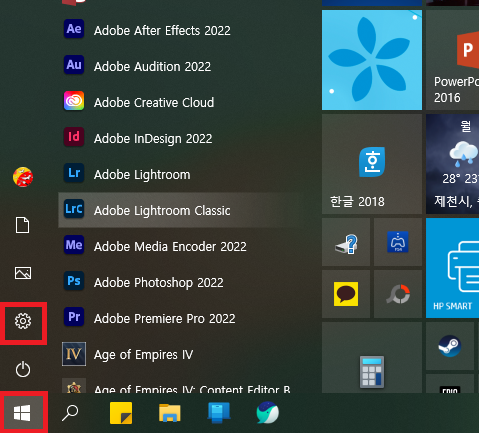Launch Age of Empires IV icon
This screenshot has height=433, width=479.
[74, 354]
